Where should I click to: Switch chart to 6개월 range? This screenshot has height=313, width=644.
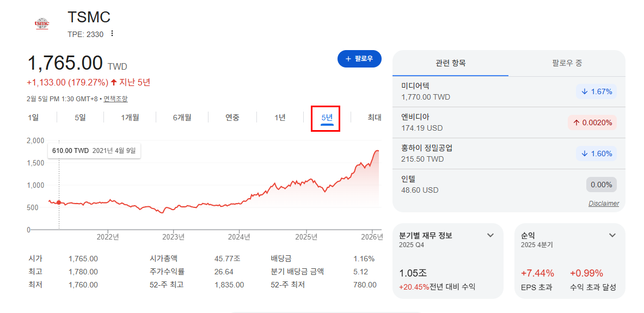[182, 118]
